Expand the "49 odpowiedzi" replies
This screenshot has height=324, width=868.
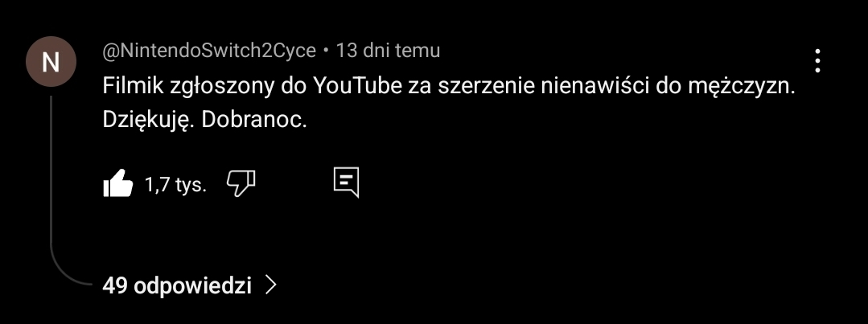(x=177, y=285)
